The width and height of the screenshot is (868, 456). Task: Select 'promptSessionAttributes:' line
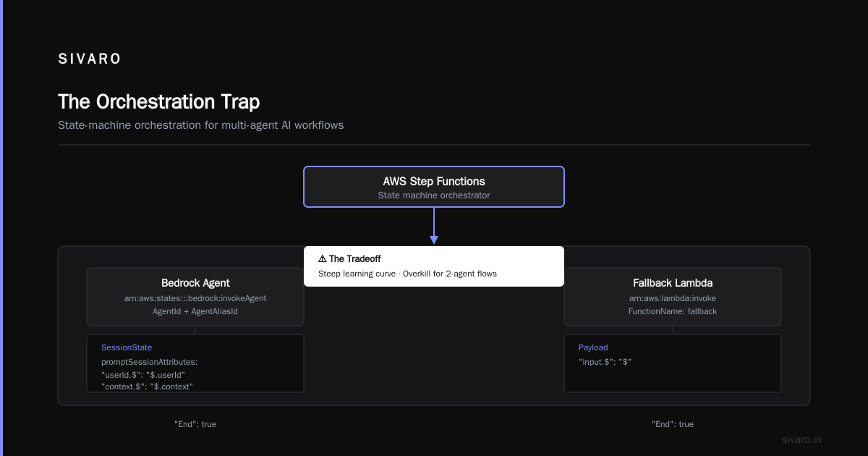pos(149,361)
